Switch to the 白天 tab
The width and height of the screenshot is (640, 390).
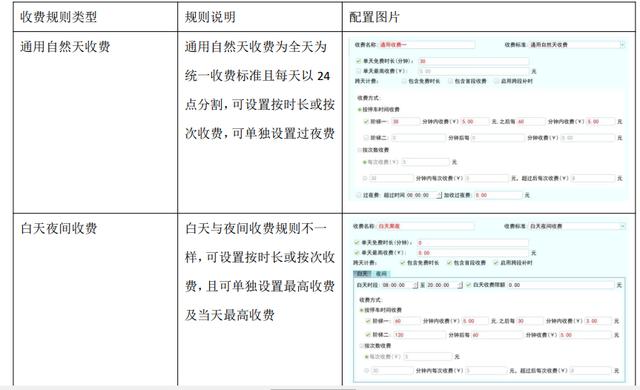[x=362, y=273]
